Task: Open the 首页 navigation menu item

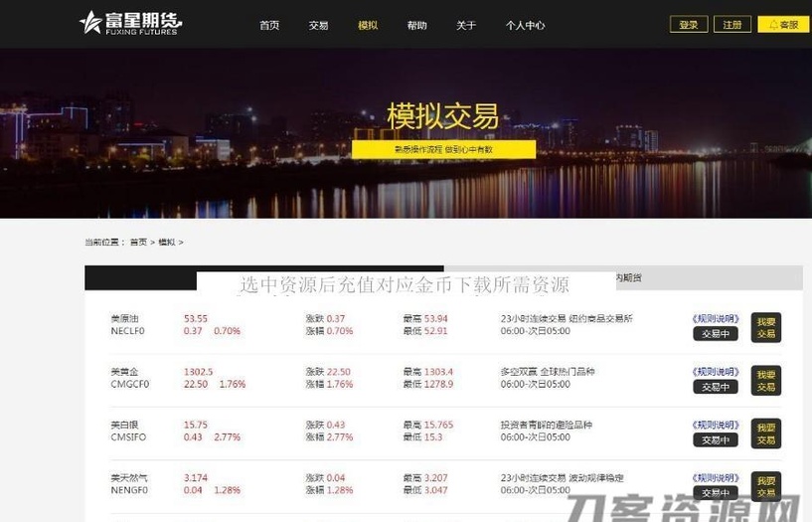Action: point(269,26)
